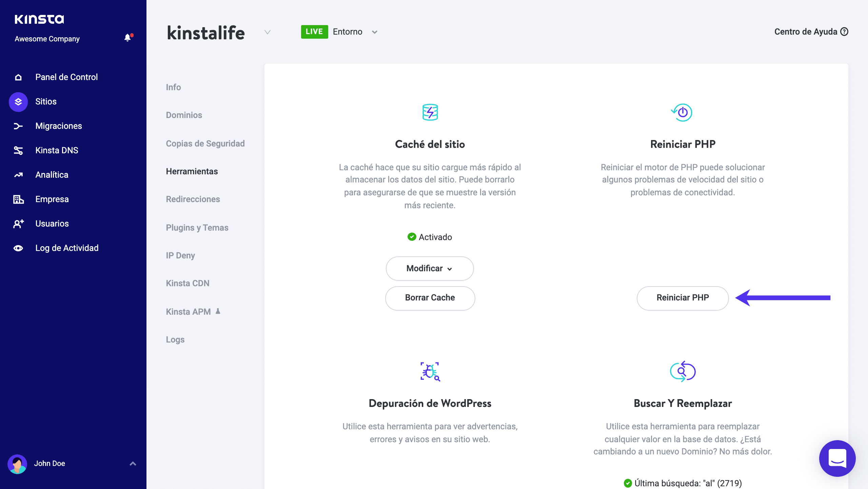Click the Empresa building icon

tap(18, 199)
